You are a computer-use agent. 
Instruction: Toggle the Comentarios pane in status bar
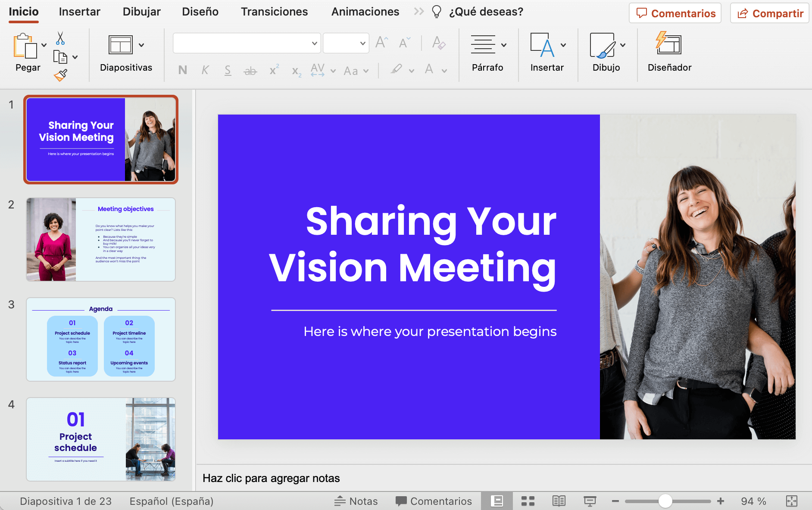(434, 501)
